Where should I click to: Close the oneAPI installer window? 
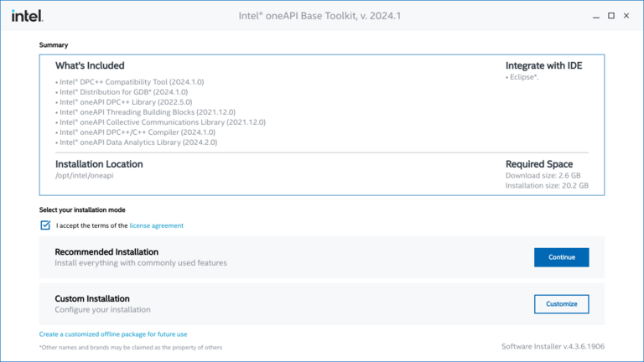[627, 15]
